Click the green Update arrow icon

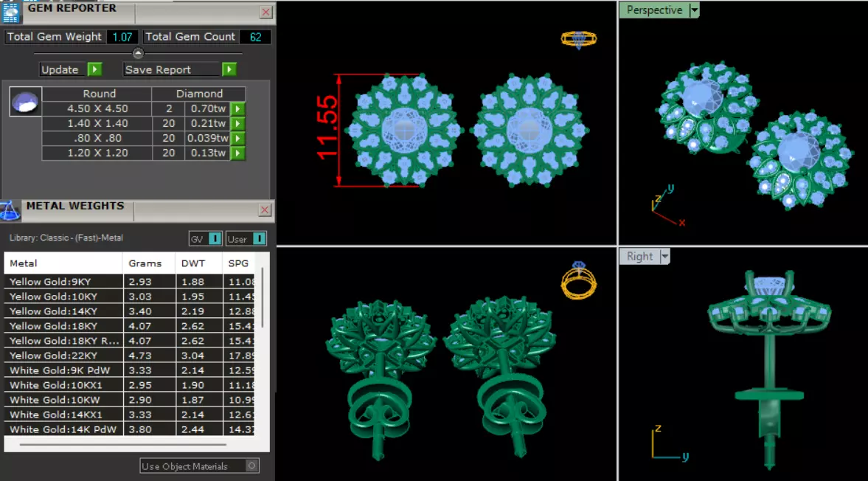[x=94, y=69]
